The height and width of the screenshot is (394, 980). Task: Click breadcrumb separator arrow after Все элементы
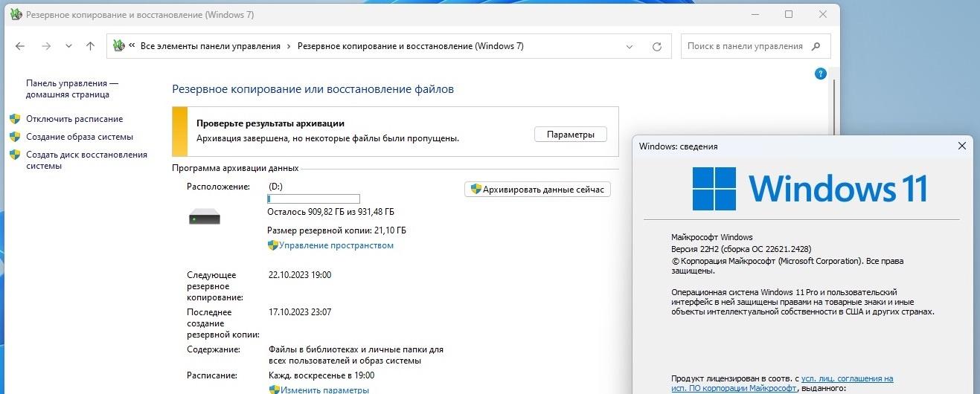tap(289, 46)
